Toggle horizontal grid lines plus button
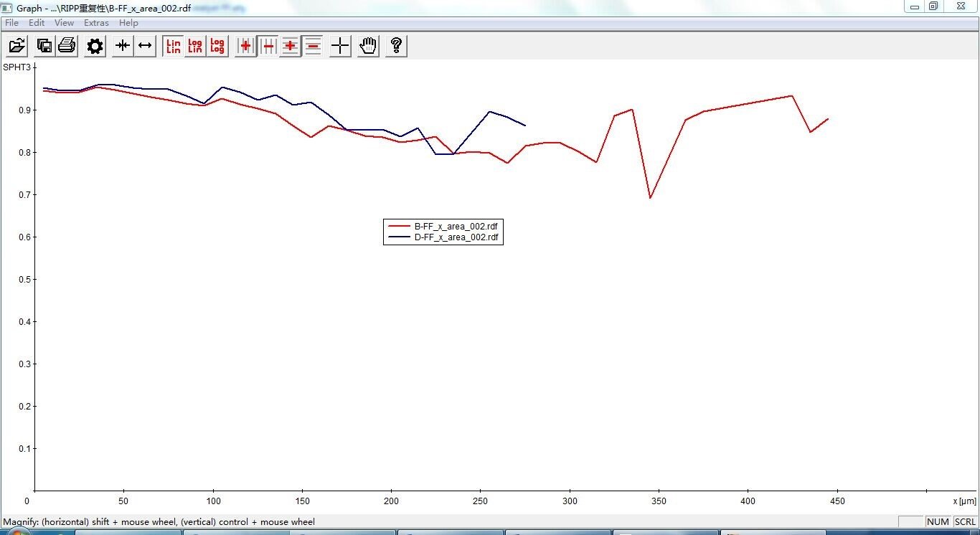The height and width of the screenshot is (535, 980). point(290,47)
